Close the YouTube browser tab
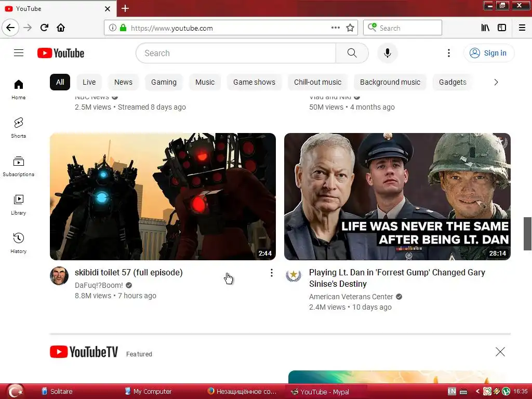Viewport: 532px width, 399px height. pyautogui.click(x=108, y=9)
